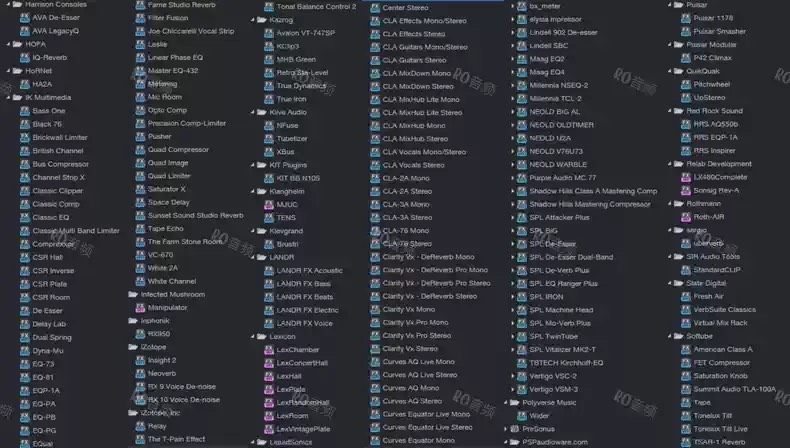Collapse the HOFA folder
Viewport: 790px width, 448px height.
pos(9,44)
